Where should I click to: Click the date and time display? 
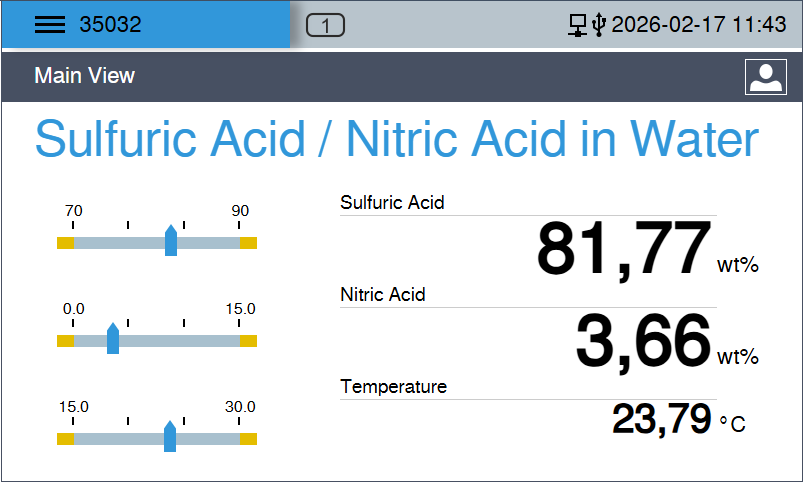699,25
